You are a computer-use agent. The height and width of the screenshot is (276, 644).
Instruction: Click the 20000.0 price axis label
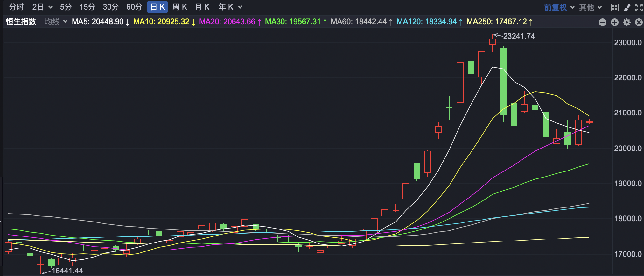point(628,149)
